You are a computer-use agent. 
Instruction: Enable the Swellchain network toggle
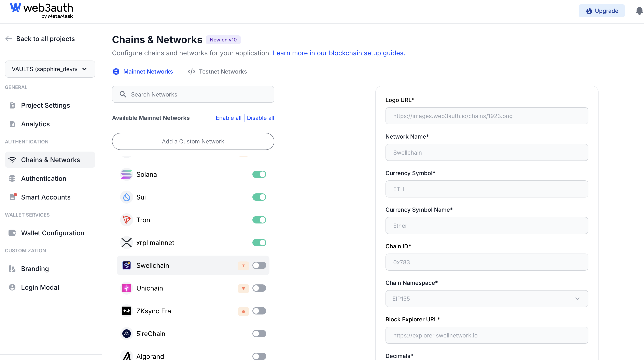click(259, 266)
